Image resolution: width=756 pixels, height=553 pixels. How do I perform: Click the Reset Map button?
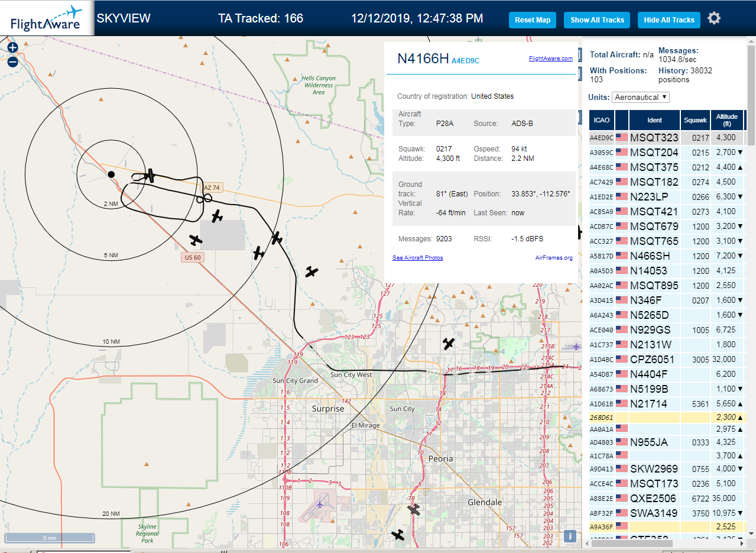pos(533,20)
